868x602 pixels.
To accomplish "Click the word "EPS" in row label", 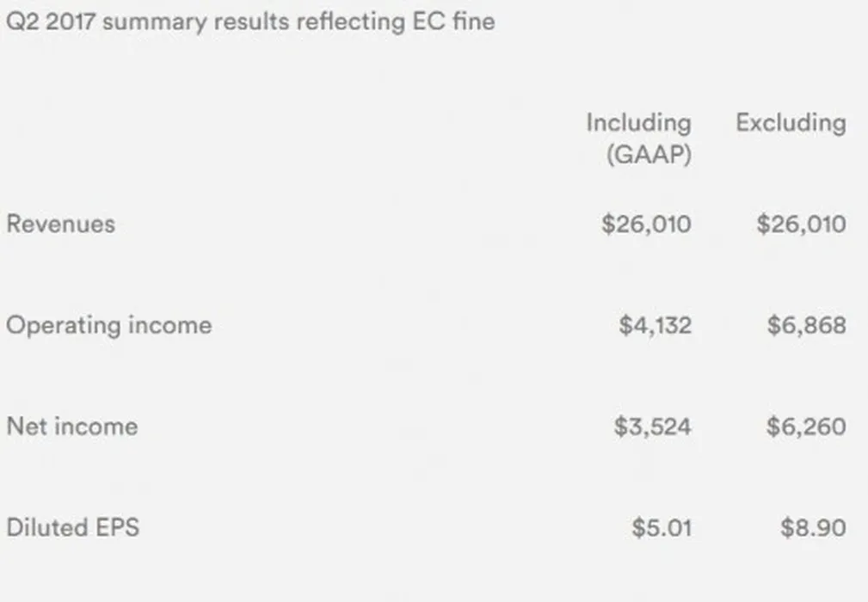I will pyautogui.click(x=114, y=527).
